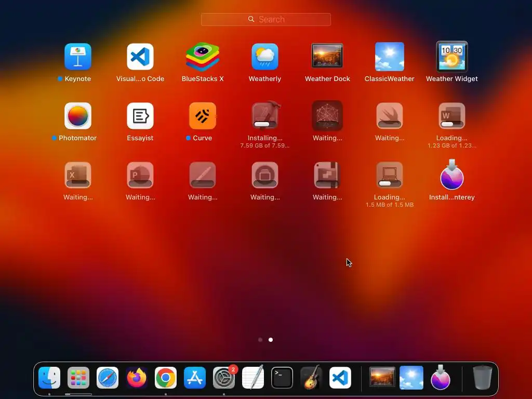The height and width of the screenshot is (399, 532).
Task: Open Safari from the Dock
Action: 108,378
